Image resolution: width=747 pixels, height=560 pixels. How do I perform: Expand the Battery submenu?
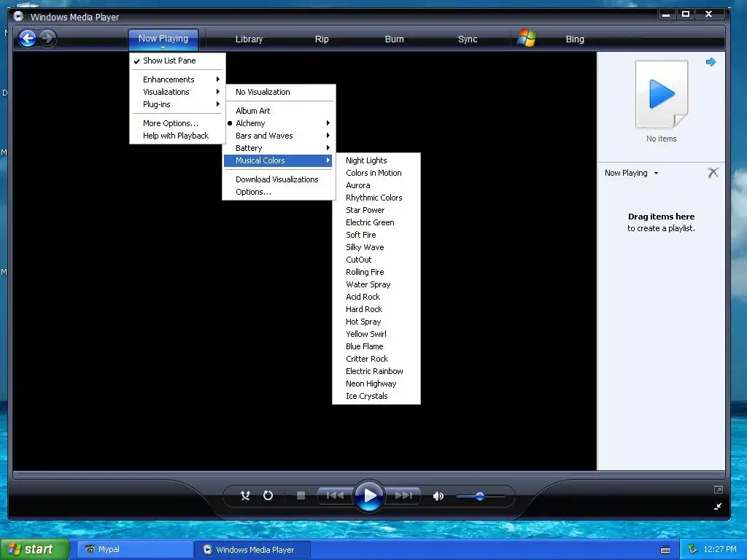(279, 148)
